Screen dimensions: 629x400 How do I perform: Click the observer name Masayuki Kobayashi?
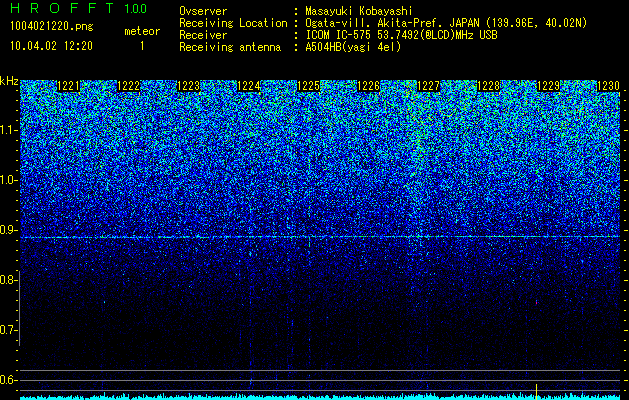click(359, 11)
